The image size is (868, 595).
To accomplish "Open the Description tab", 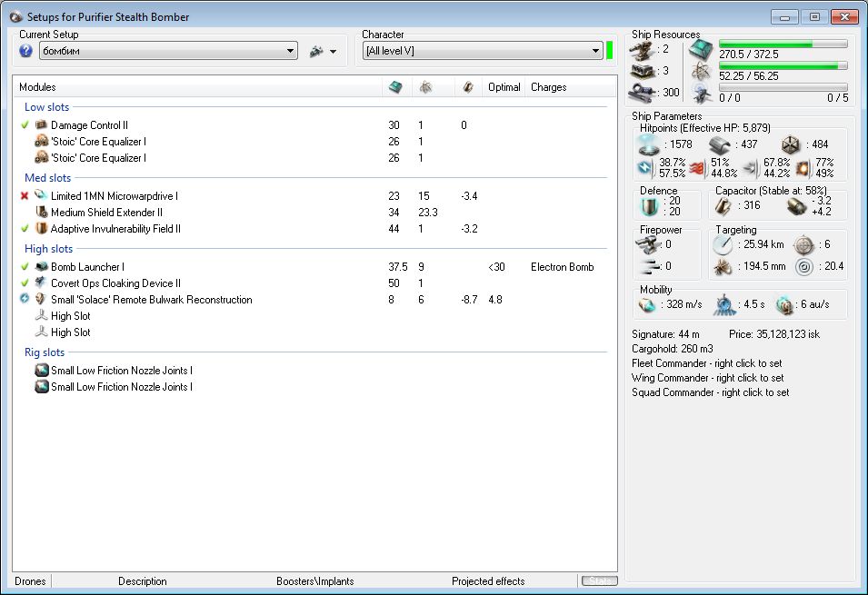I will [143, 581].
